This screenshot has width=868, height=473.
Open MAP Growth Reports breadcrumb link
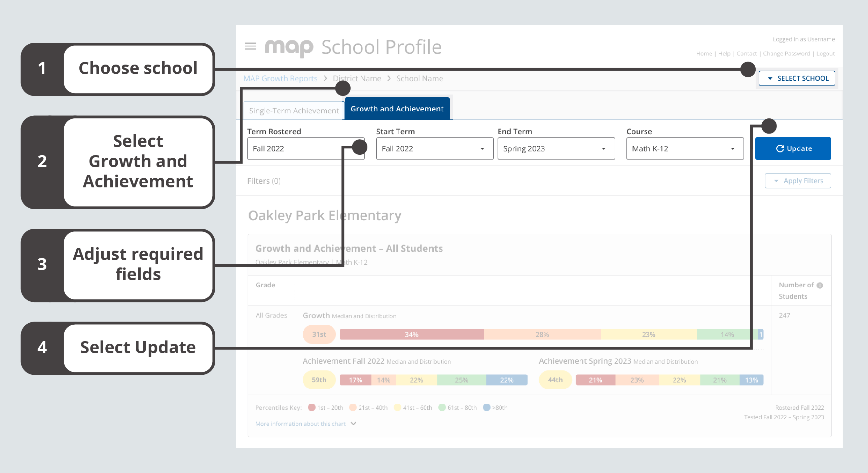(x=280, y=78)
